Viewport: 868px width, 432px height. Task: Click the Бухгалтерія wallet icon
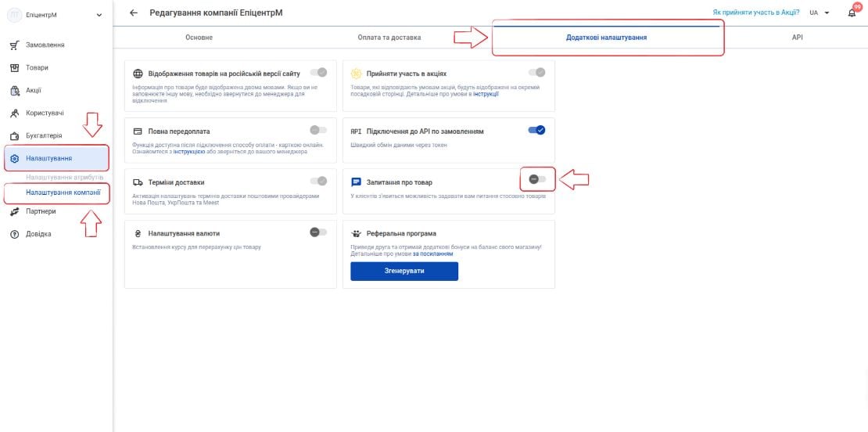click(15, 135)
